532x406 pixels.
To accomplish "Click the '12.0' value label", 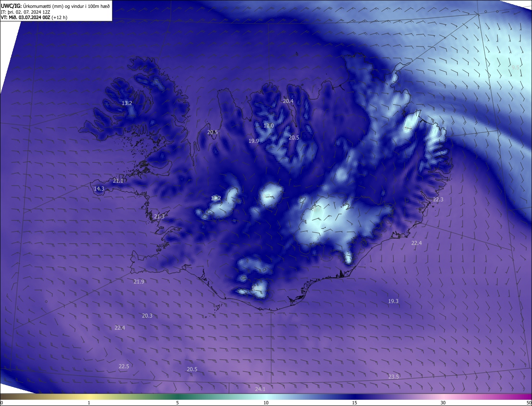I will [x=268, y=125].
